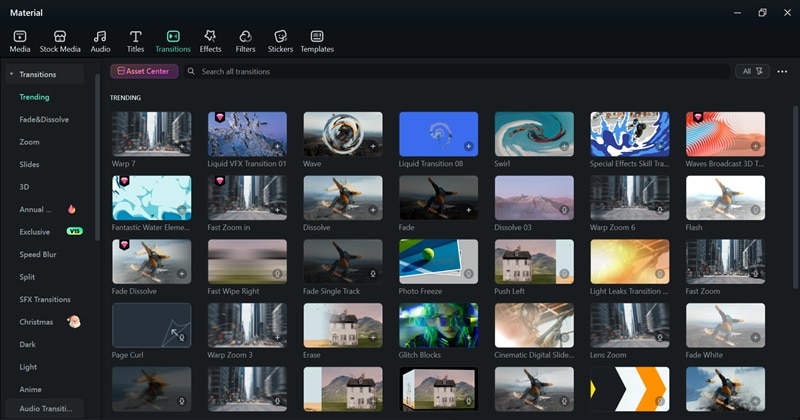Screen dimensions: 800x420
Task: Switch to the Titles tab
Action: click(x=135, y=41)
